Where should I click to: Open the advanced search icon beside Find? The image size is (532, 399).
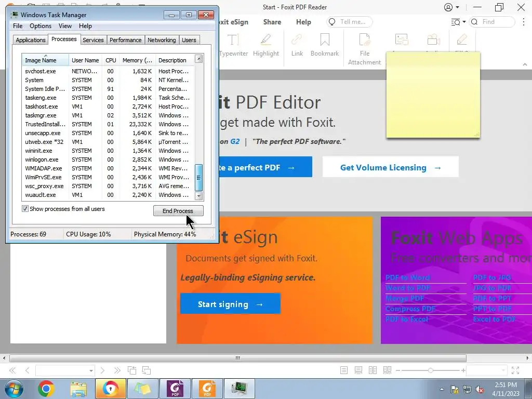coord(456,22)
